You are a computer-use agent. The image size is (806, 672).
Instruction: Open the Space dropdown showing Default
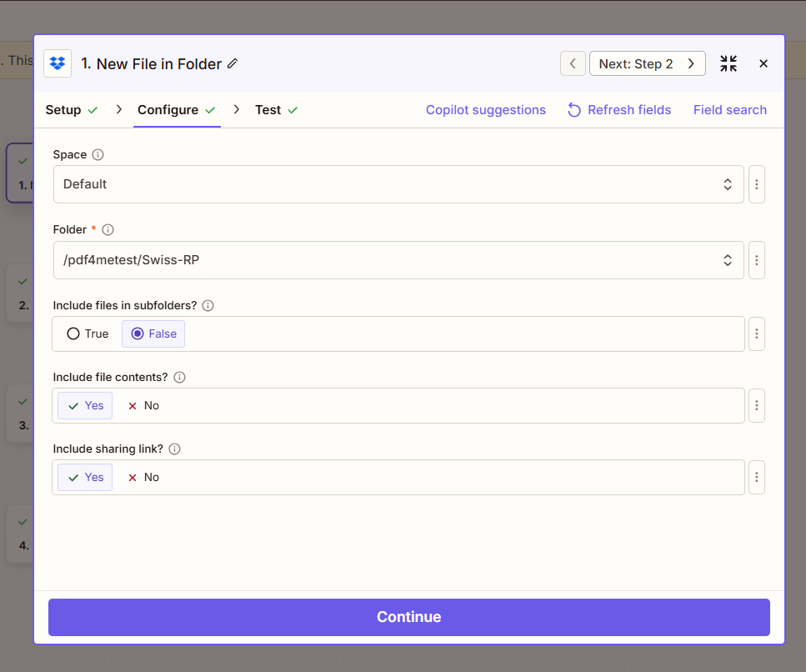tap(398, 184)
